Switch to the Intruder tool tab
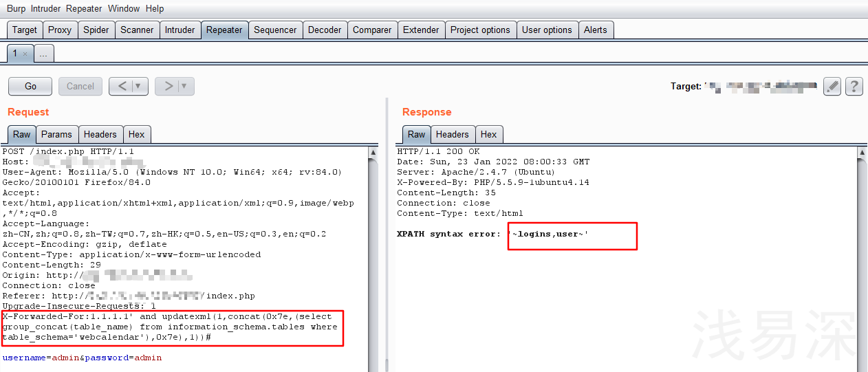This screenshot has width=868, height=372. tap(180, 30)
